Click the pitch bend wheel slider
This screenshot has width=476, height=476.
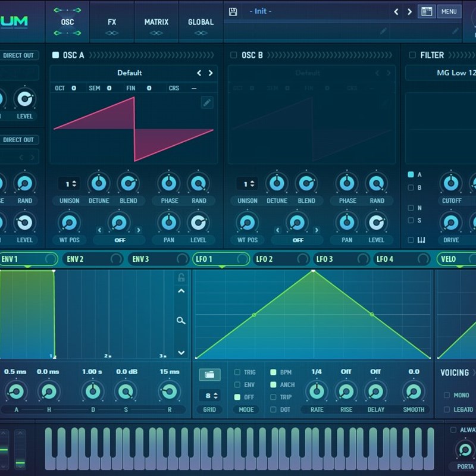[x=4, y=450]
